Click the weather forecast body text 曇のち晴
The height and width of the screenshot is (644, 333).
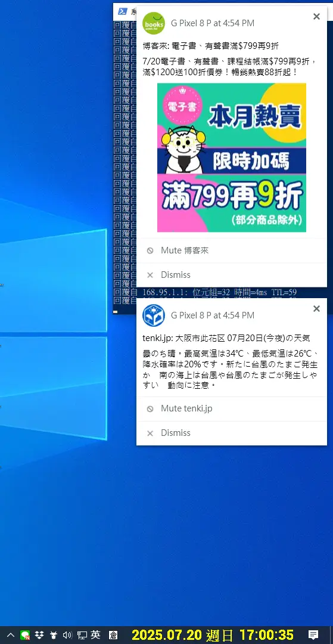[231, 369]
